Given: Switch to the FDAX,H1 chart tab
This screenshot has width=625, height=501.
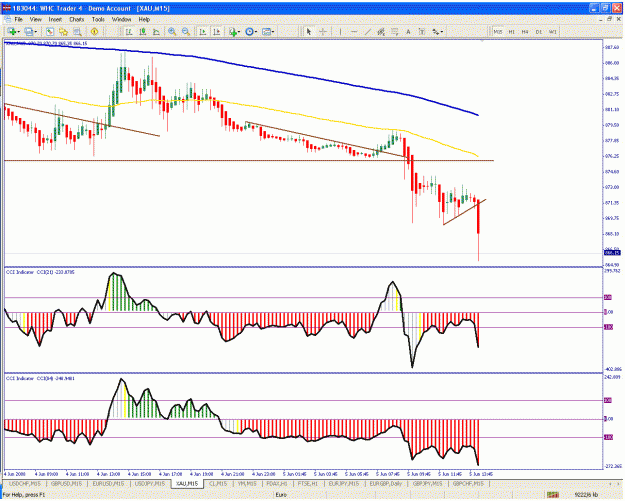Looking at the screenshot, I should click(277, 483).
